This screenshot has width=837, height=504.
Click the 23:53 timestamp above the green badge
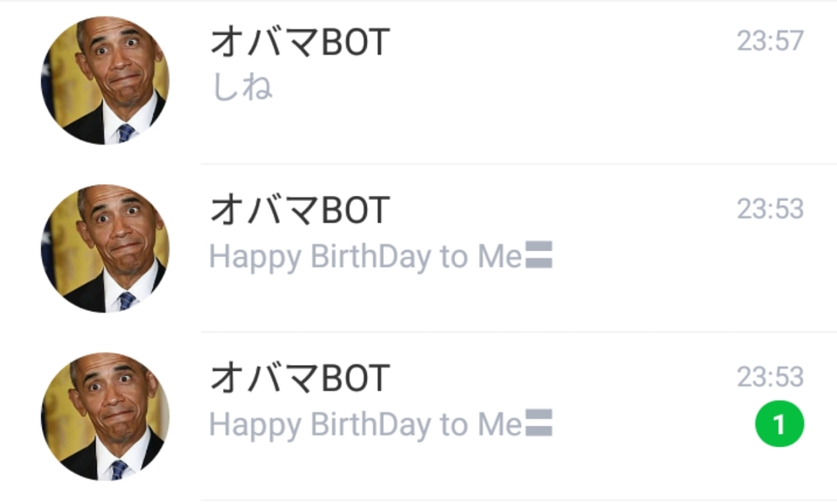click(770, 377)
